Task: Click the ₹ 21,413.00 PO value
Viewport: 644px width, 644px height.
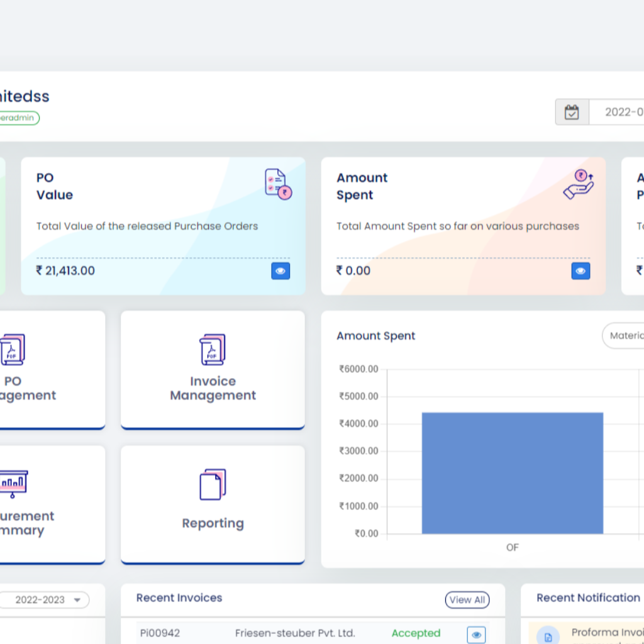Action: click(x=65, y=270)
